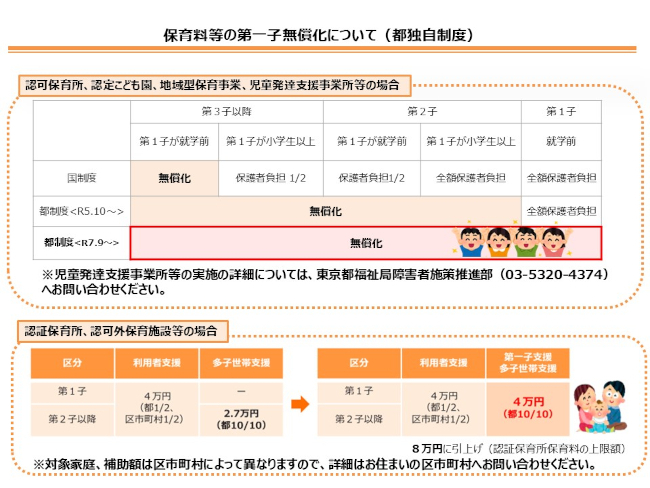650x488 pixels.
Task: Click the orange right-pointing arrow between tables
Action: click(x=299, y=406)
